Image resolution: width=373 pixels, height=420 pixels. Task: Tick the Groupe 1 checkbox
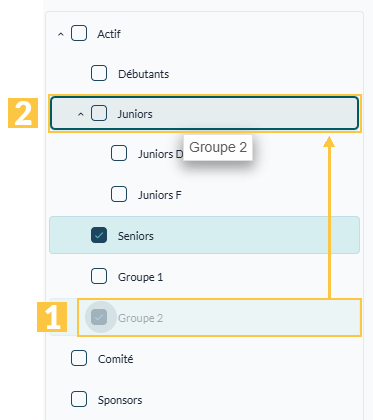(x=99, y=276)
